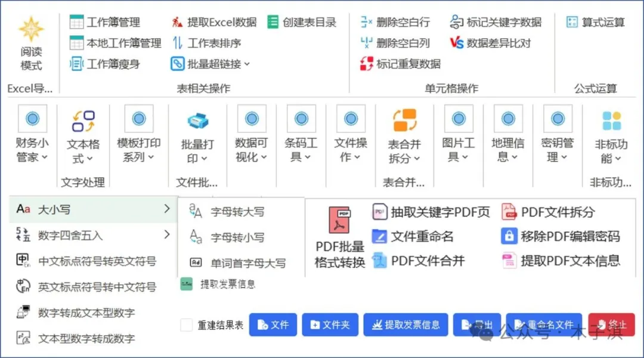
Task: Open the 表合并拆分 dropdown
Action: point(404,152)
